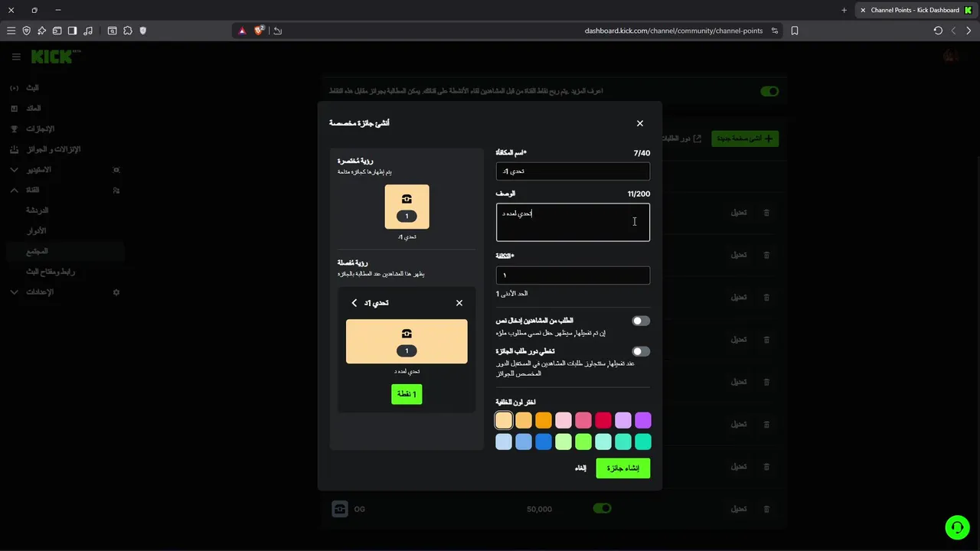980x551 pixels.
Task: Enable the skip reward request queue toggle
Action: pos(641,352)
